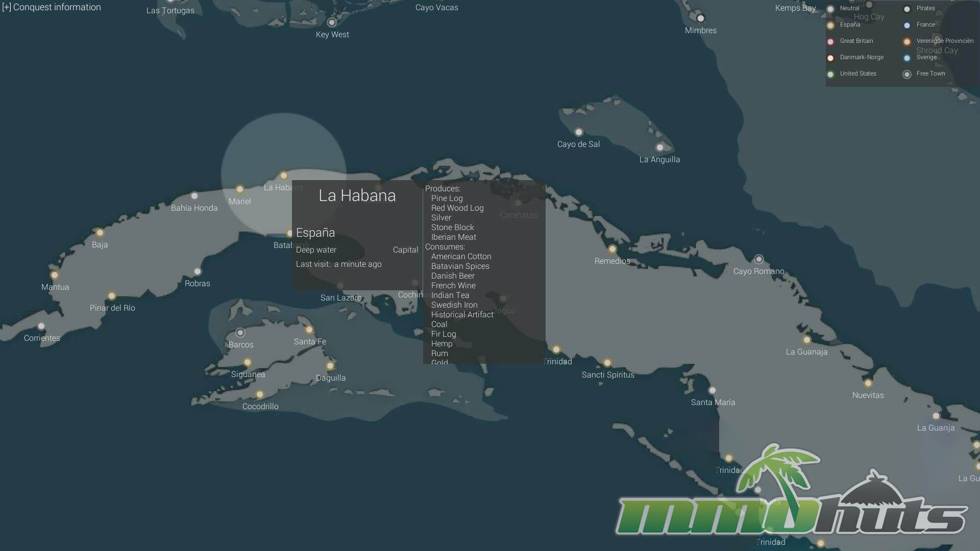The width and height of the screenshot is (980, 551).
Task: Select the Mariel port marker
Action: tap(239, 189)
